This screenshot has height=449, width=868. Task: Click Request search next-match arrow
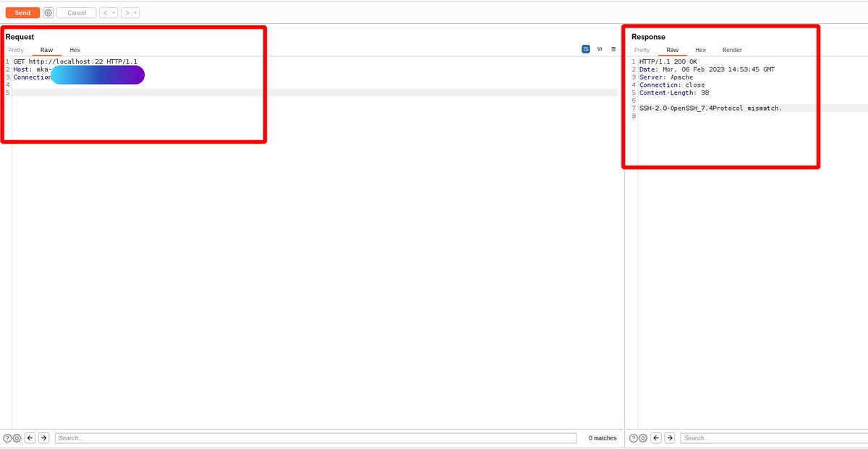pos(43,438)
